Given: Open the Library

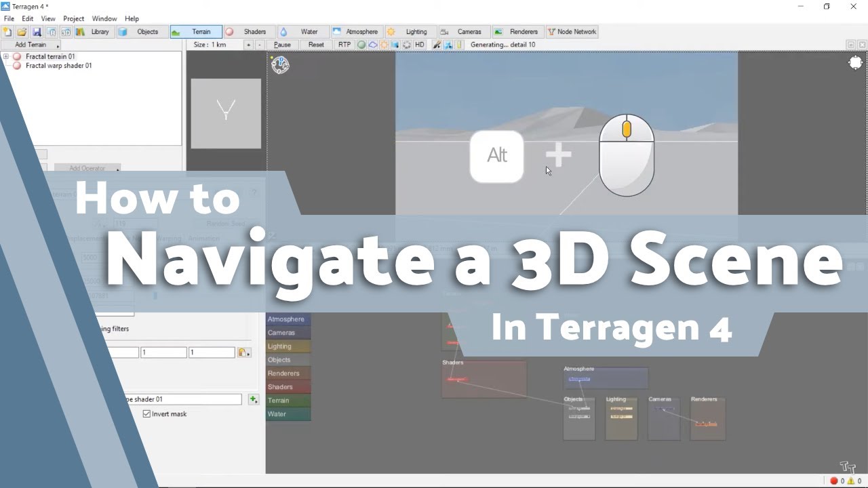Looking at the screenshot, I should [94, 32].
